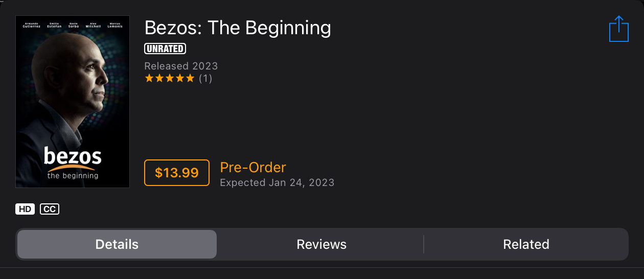Click the fifth rating star
This screenshot has width=644, height=279.
tap(190, 78)
